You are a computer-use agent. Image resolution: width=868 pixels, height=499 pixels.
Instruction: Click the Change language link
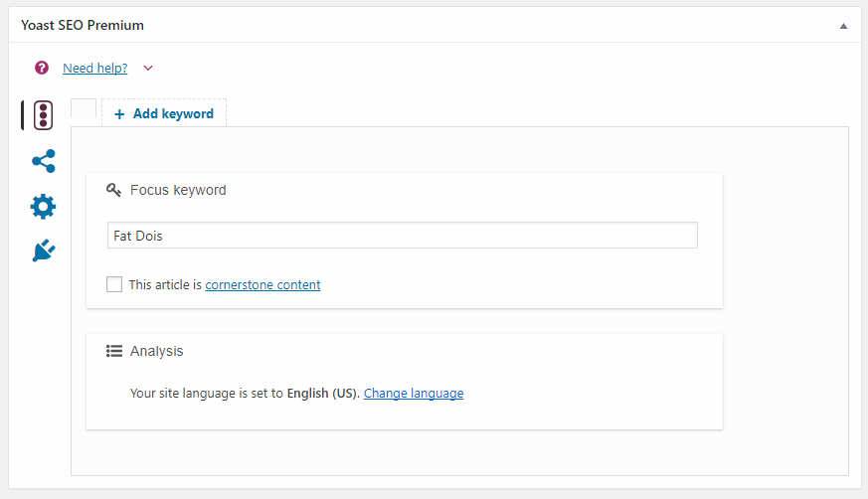coord(414,393)
